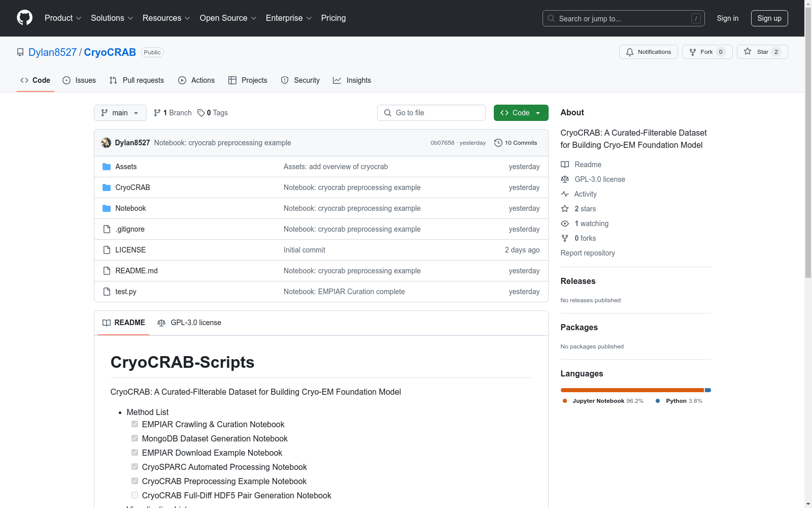Click the .gitignore file icon

click(x=107, y=229)
